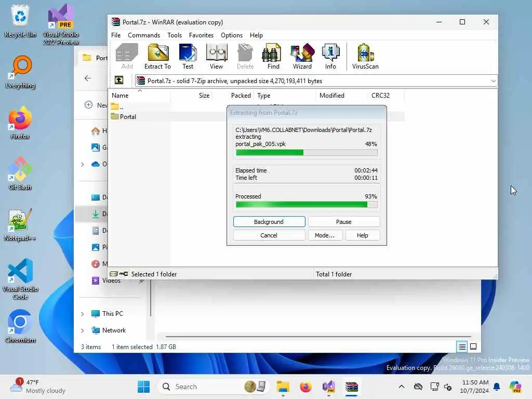Open the archive path dropdown arrow
This screenshot has width=532, height=399.
(493, 81)
